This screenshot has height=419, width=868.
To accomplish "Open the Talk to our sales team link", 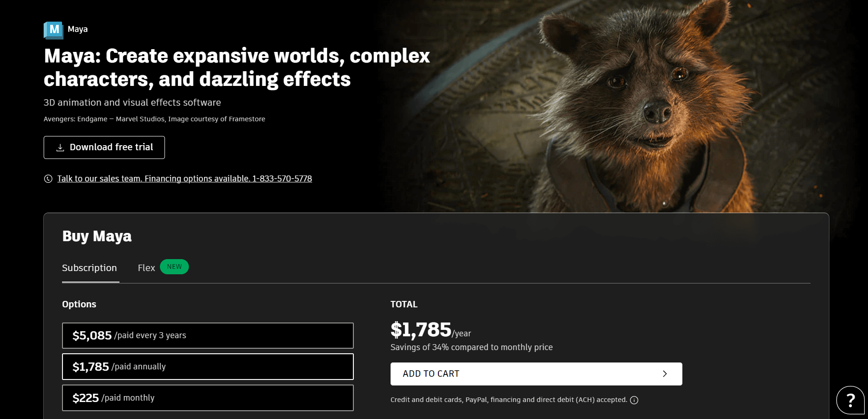I will click(185, 179).
